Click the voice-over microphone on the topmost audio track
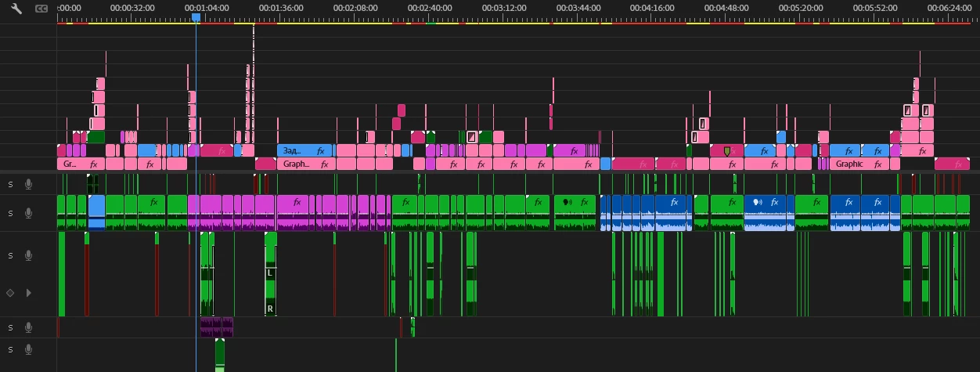The width and height of the screenshot is (980, 372). [29, 184]
